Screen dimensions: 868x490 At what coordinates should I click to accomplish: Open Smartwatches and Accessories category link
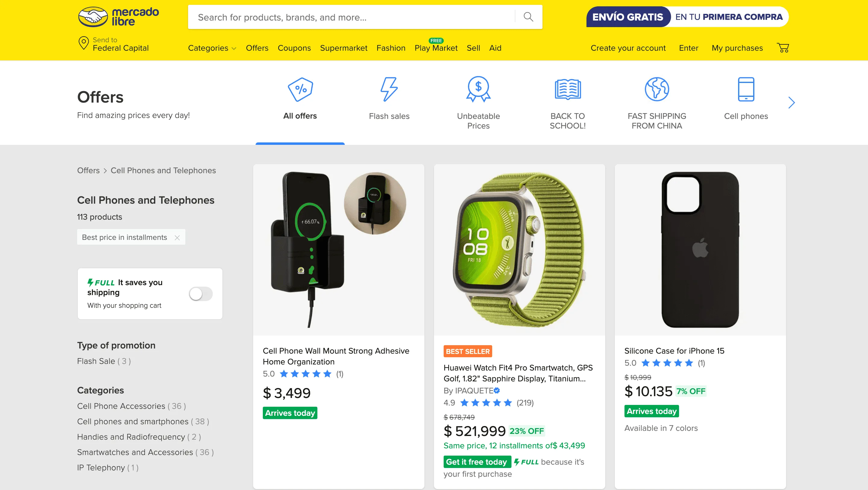[x=135, y=452]
